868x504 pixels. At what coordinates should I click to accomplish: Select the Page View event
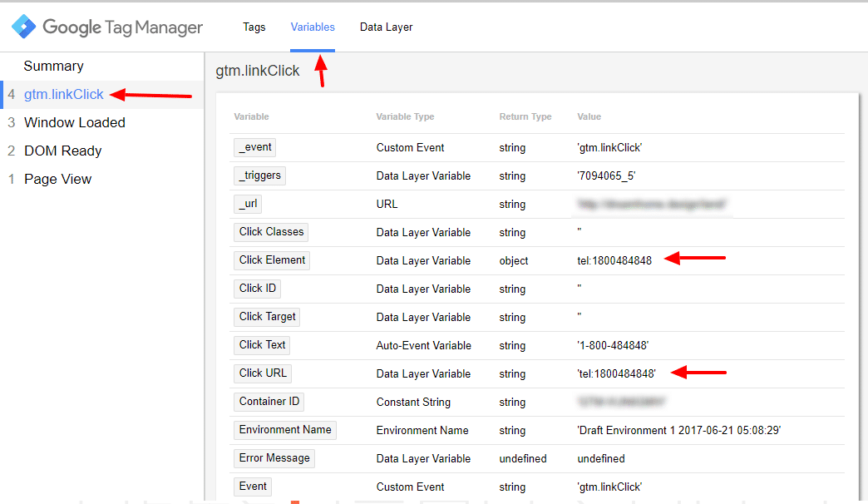[57, 179]
